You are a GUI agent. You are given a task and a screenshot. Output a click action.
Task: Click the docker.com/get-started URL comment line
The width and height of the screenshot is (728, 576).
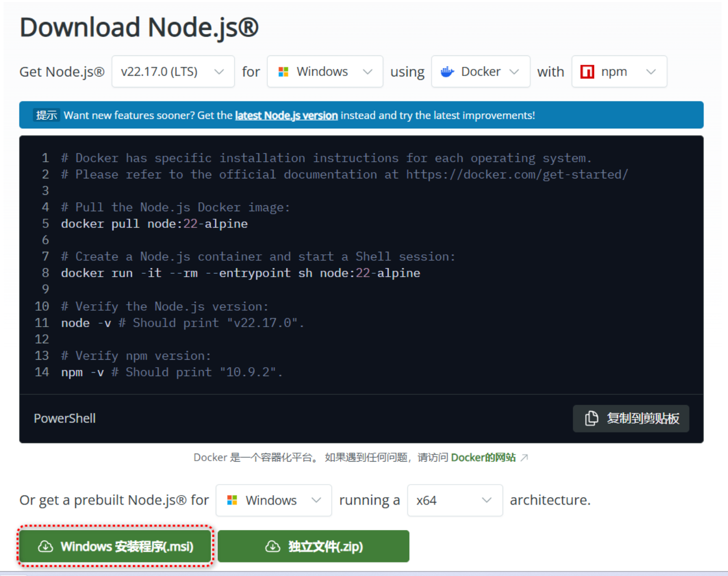(344, 174)
